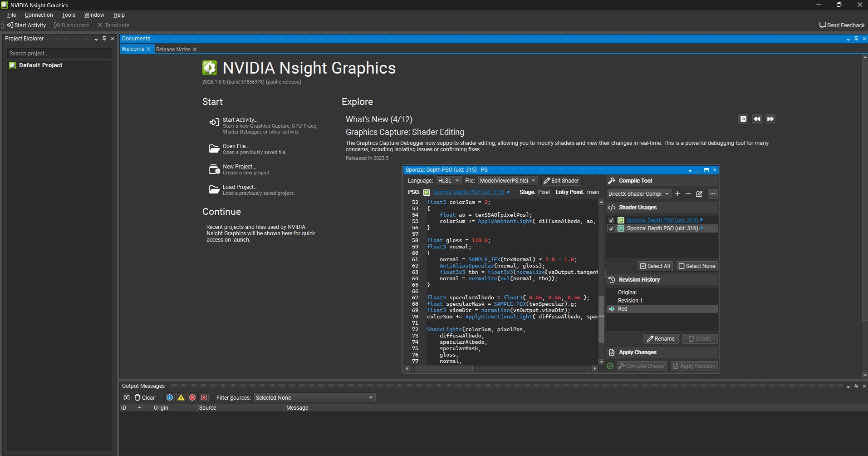Click the Disconnect toolbar button
The width and height of the screenshot is (868, 456).
click(x=72, y=25)
